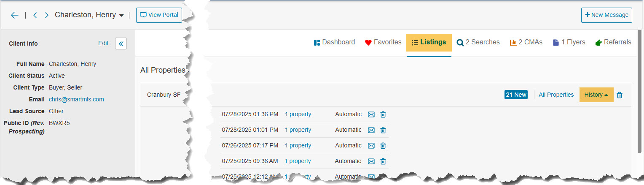Viewport: 644px width, 185px height.
Task: Open 1 property link for 07/28/2025 01:36 PM
Action: click(298, 114)
